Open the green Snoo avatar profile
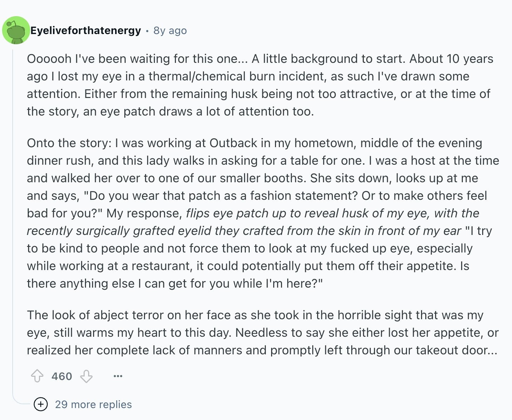The image size is (512, 420). (16, 30)
